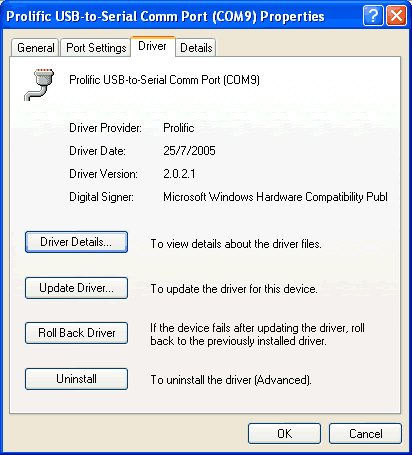Click the Digital Signer value text

(x=275, y=197)
